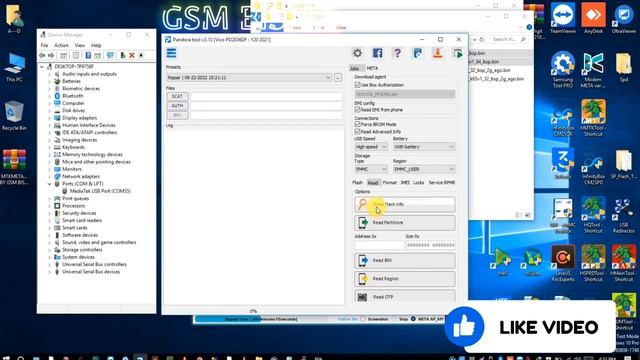Click Read Partitions button
Viewport: 640px width, 360px height.
405,222
